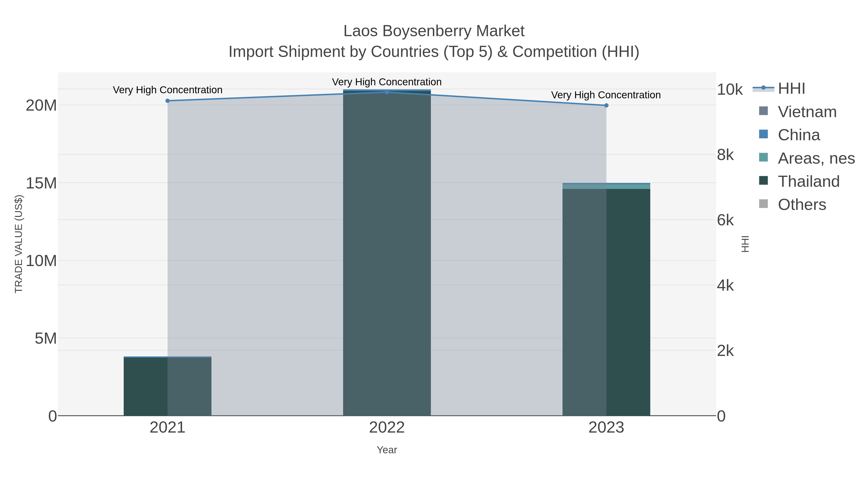
Task: Click the 2k HHI axis tick
Action: coord(726,351)
